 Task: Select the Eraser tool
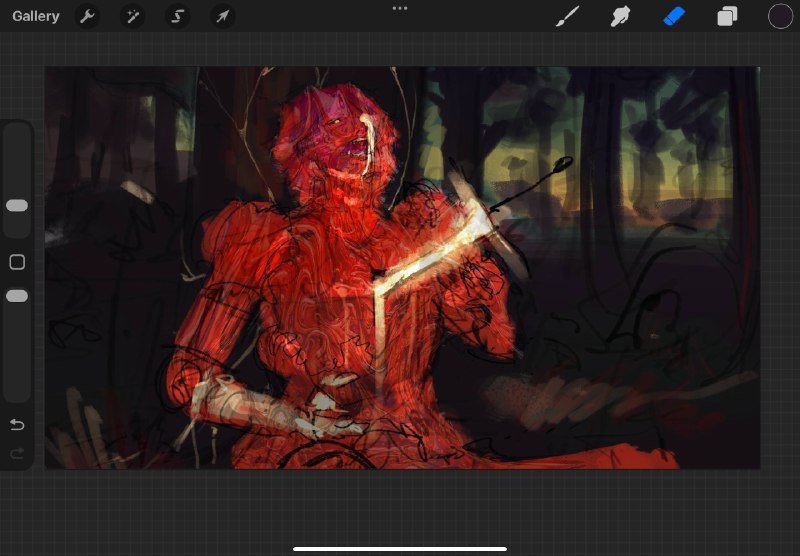[x=674, y=16]
